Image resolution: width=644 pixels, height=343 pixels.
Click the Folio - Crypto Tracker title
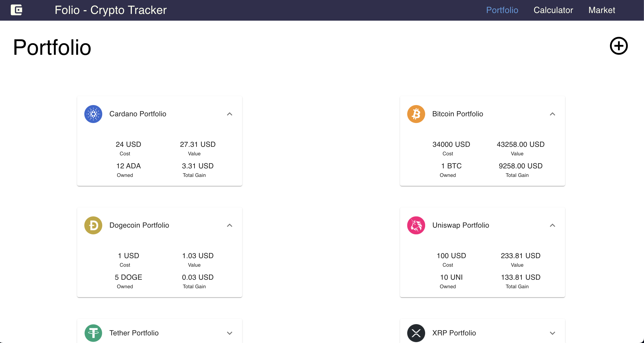point(111,10)
